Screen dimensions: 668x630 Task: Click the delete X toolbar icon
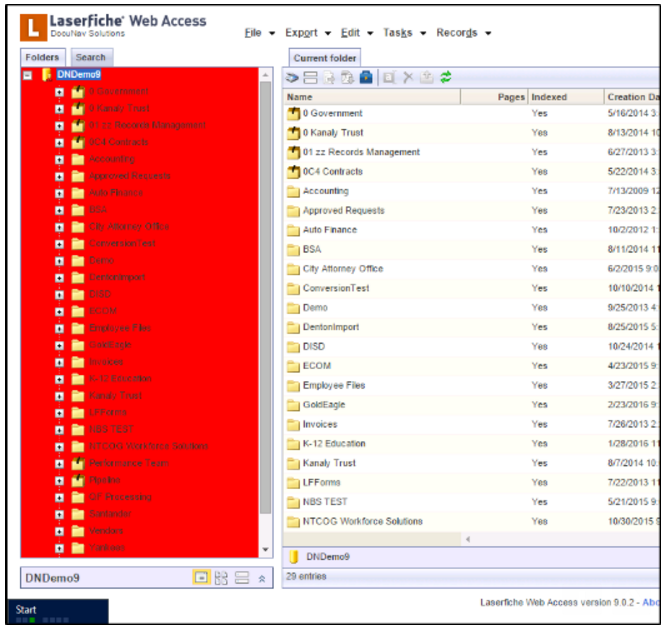[408, 77]
